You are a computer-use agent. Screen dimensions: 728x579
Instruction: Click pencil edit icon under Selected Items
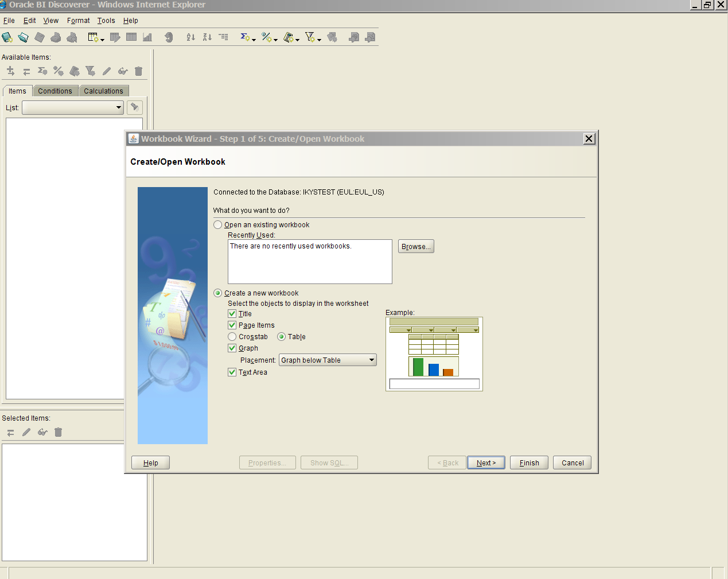[x=26, y=432]
